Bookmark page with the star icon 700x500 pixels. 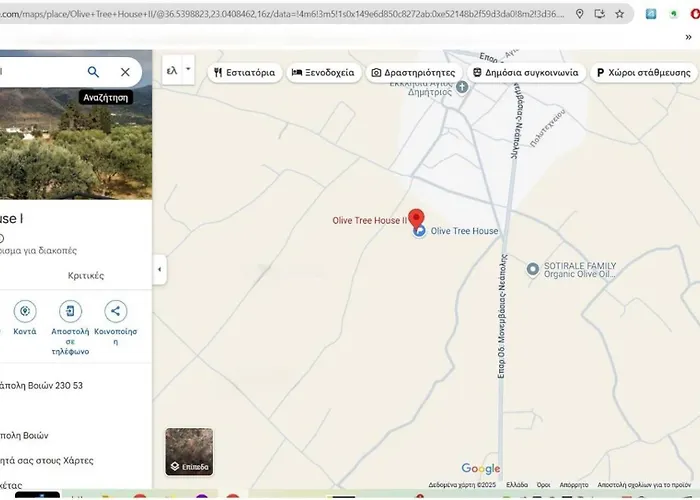click(619, 14)
